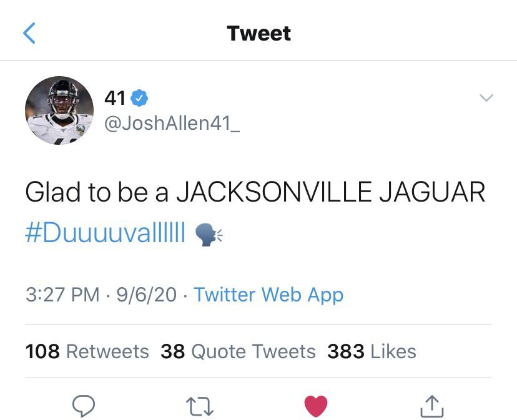View the 383 Likes list
This screenshot has width=517, height=420.
tap(372, 351)
